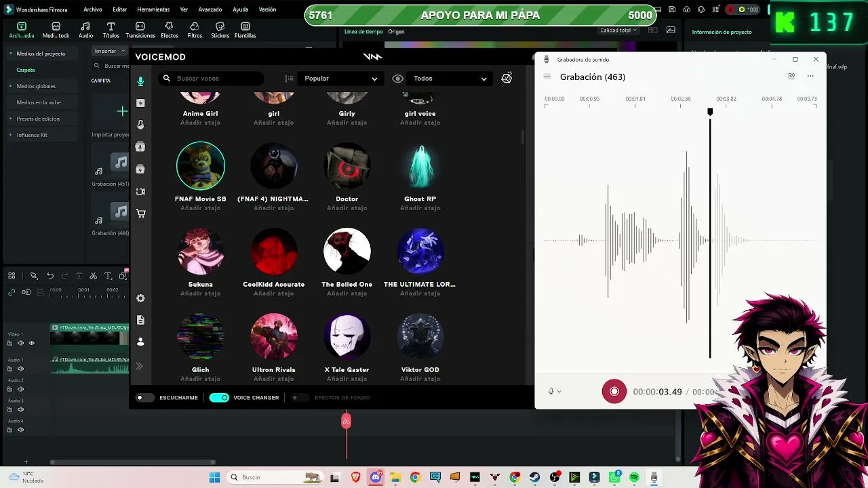Open the Herramientas menu
The image size is (868, 488).
tap(153, 9)
